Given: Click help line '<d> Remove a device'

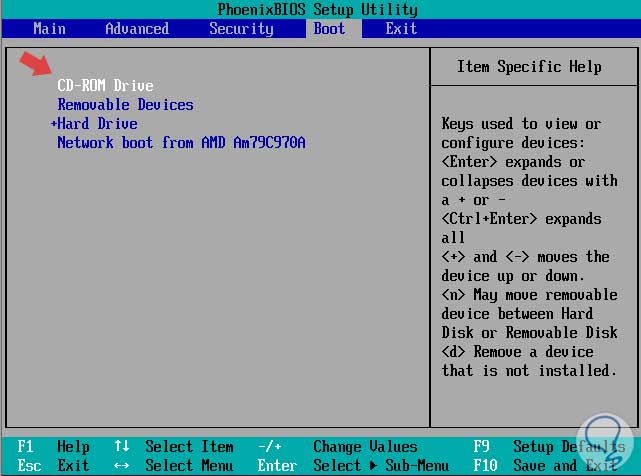Looking at the screenshot, I should click(x=517, y=352).
